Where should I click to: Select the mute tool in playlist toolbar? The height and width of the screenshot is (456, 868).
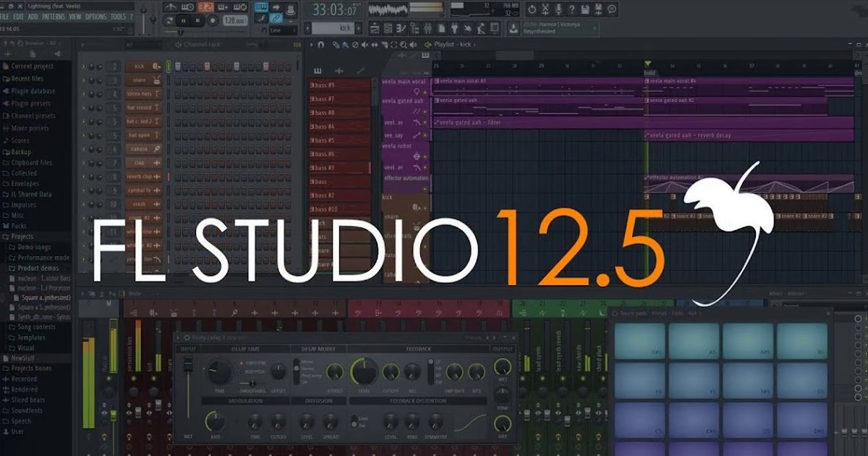pos(365,45)
